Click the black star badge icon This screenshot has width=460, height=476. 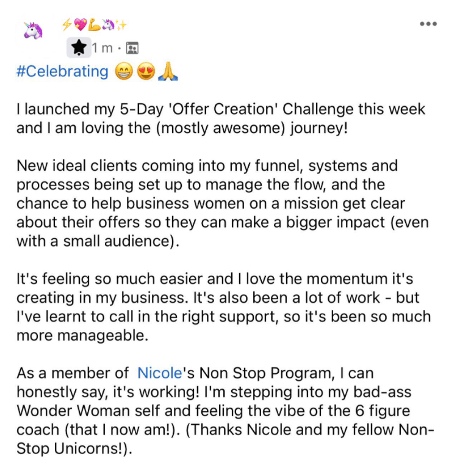[79, 48]
